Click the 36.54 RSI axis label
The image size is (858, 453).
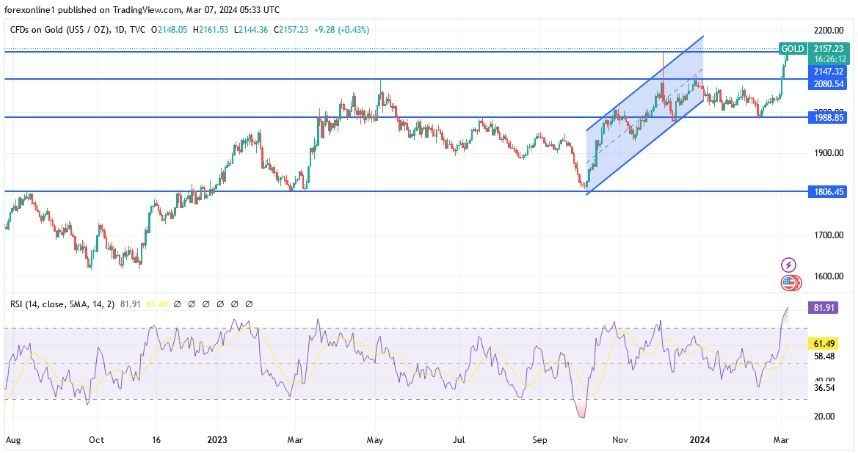tap(824, 387)
